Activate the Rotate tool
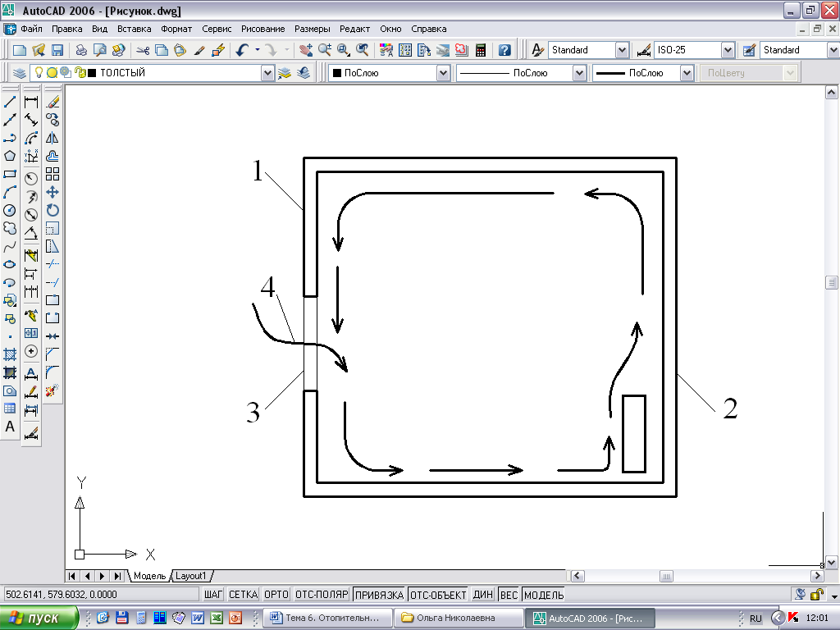This screenshot has height=630, width=840. point(52,211)
